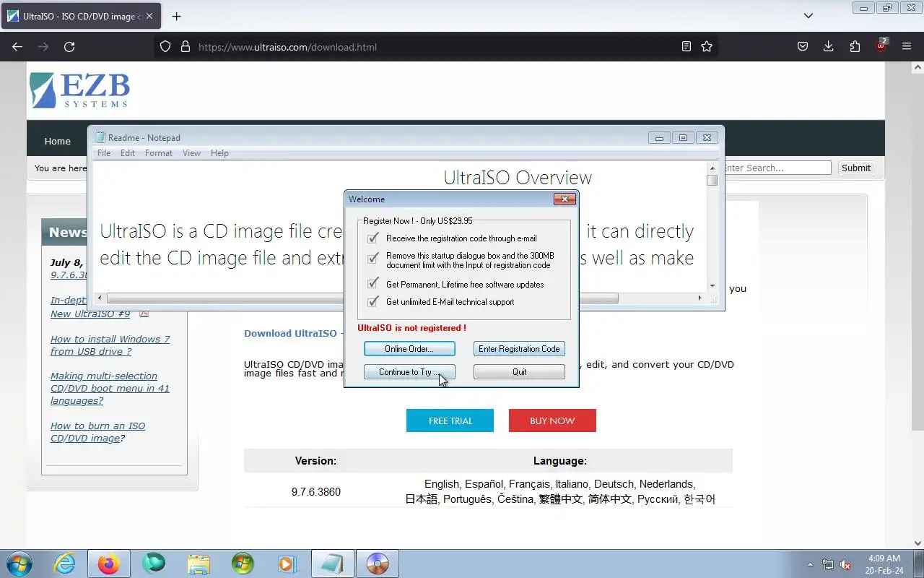
Task: Close the Welcome dialog with X
Action: [565, 199]
